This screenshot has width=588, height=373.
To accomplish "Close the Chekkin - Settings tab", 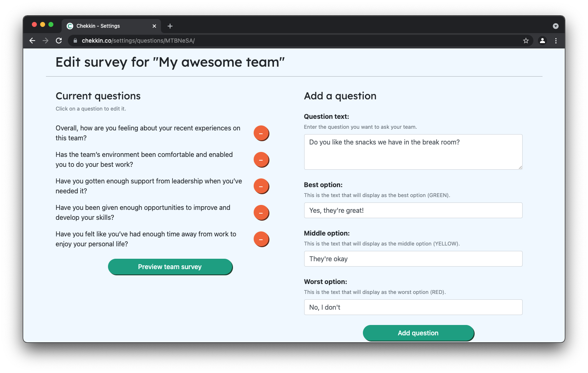I will [x=154, y=26].
